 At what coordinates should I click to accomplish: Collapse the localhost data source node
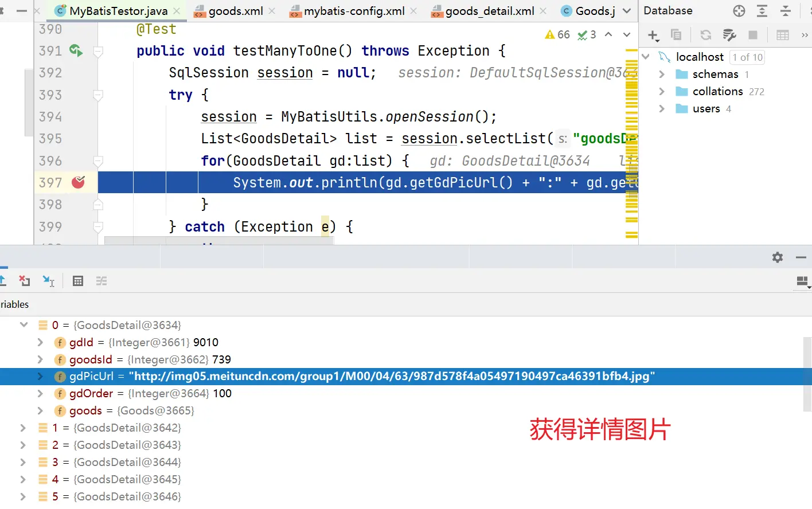tap(646, 57)
